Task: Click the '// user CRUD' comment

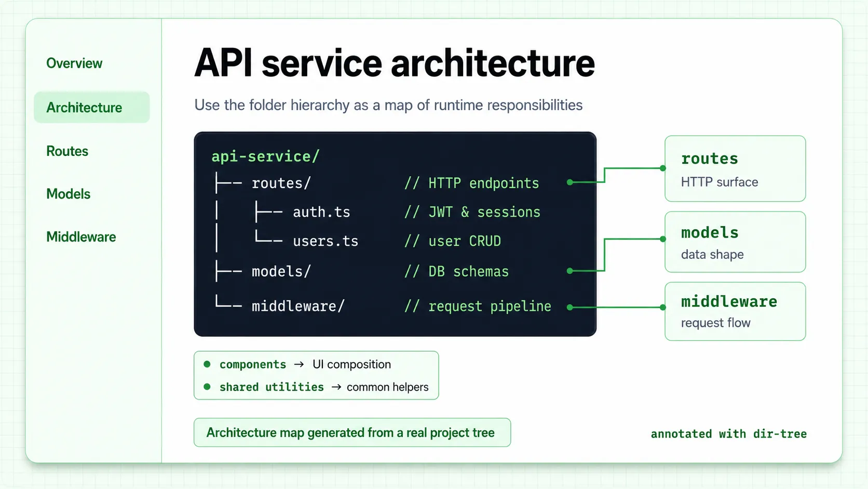Action: click(x=453, y=241)
